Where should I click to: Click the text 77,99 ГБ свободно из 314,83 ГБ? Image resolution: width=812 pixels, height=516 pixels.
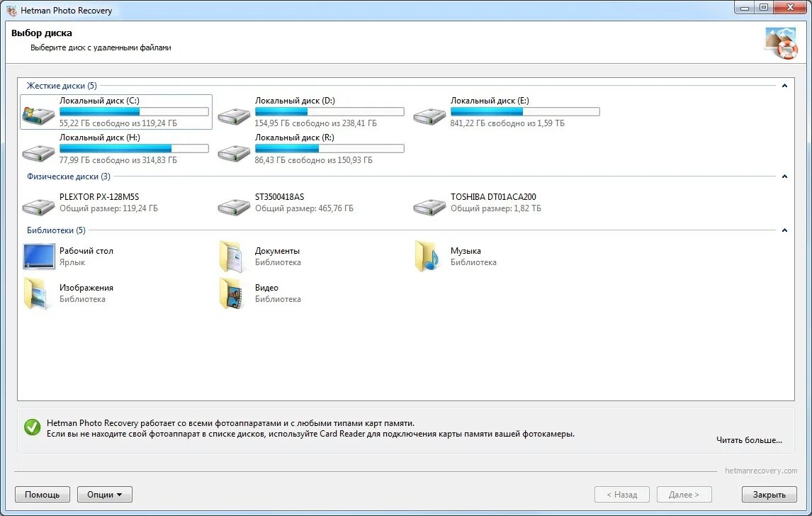click(118, 160)
